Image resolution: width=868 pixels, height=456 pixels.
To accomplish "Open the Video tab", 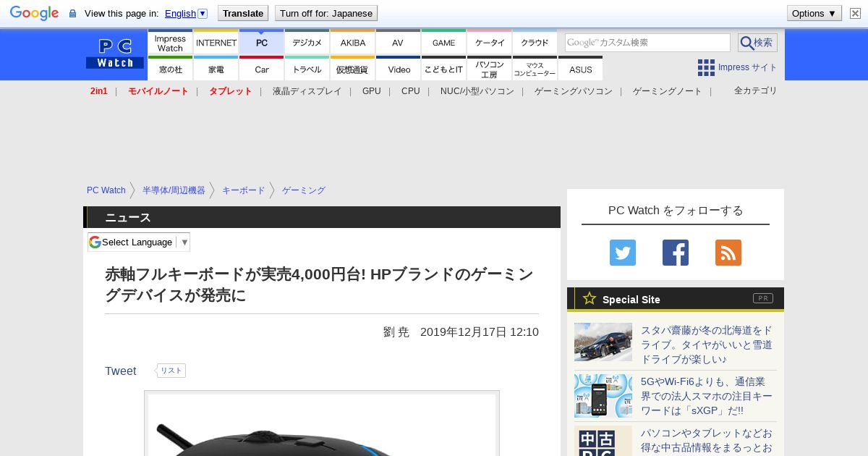I will [399, 69].
